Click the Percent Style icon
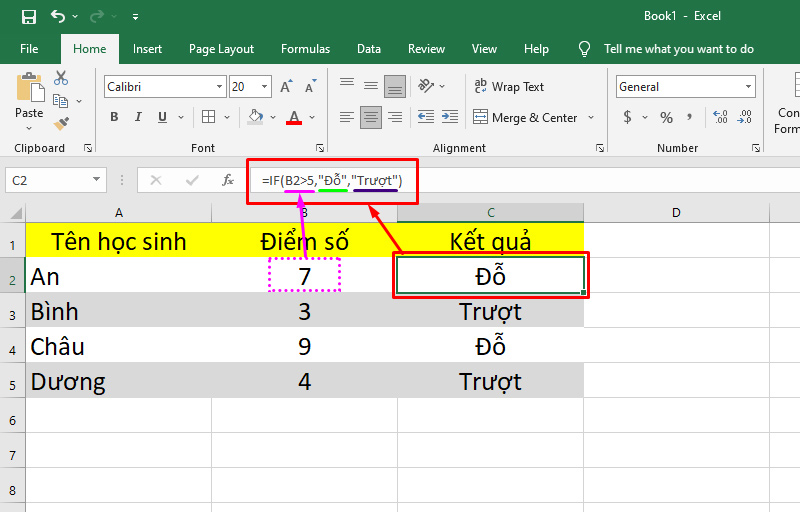Image resolution: width=800 pixels, height=512 pixels. [666, 118]
